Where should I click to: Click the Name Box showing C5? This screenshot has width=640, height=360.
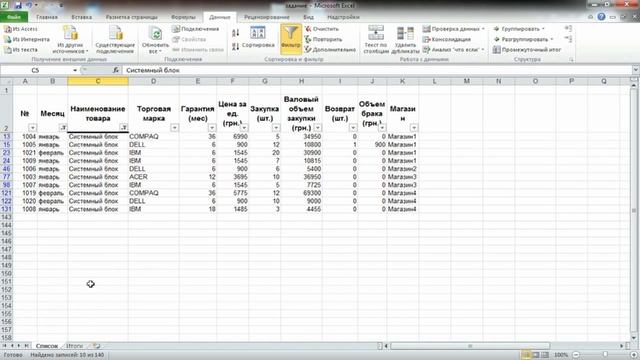pos(36,70)
